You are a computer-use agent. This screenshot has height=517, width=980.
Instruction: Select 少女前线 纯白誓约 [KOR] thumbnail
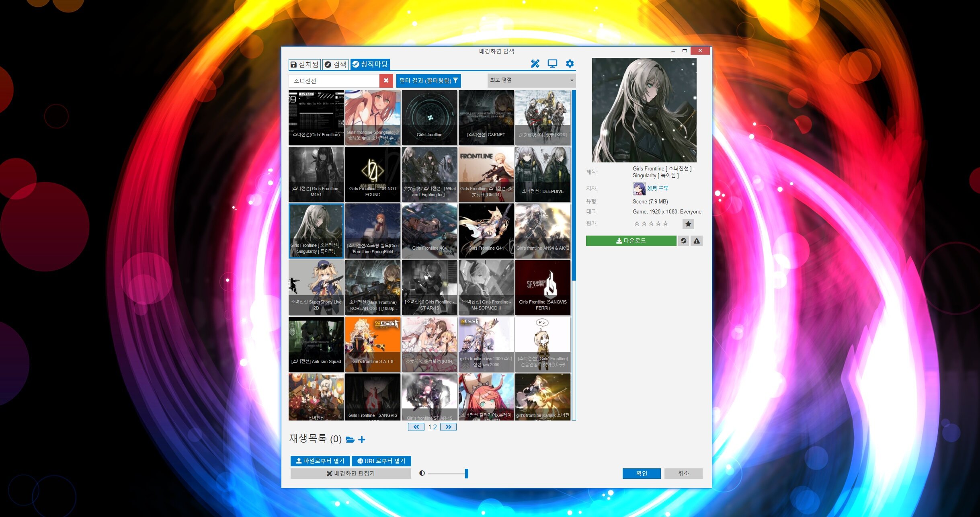429,344
